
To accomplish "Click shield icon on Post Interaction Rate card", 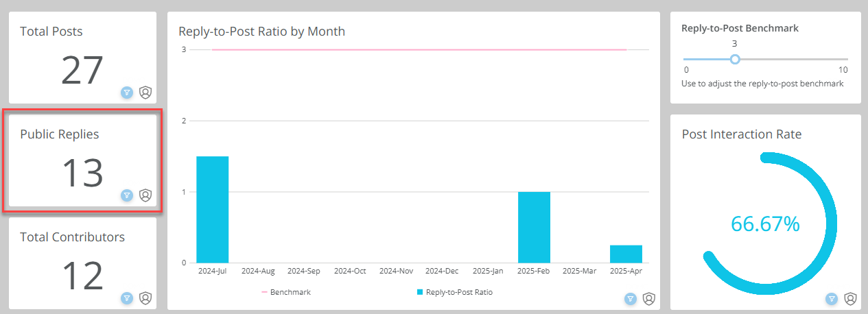I will (850, 299).
